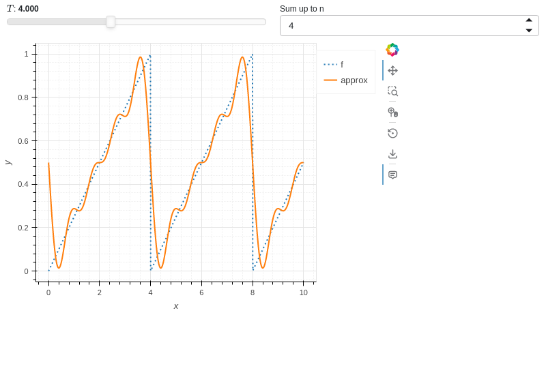Click the 'Sum up to n' label

pyautogui.click(x=302, y=9)
